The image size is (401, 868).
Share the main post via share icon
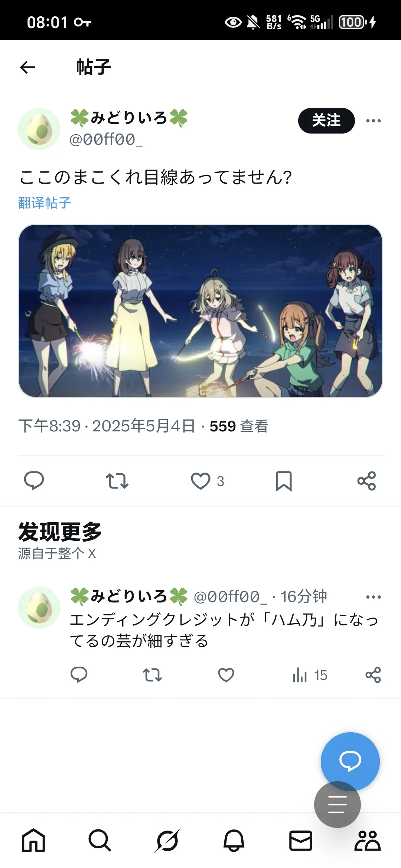[x=366, y=481]
